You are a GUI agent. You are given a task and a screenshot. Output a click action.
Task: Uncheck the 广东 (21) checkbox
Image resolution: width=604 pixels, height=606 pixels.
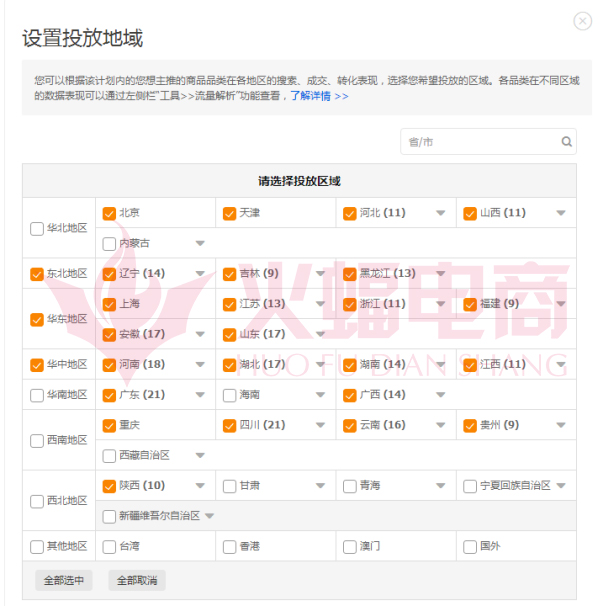[109, 395]
